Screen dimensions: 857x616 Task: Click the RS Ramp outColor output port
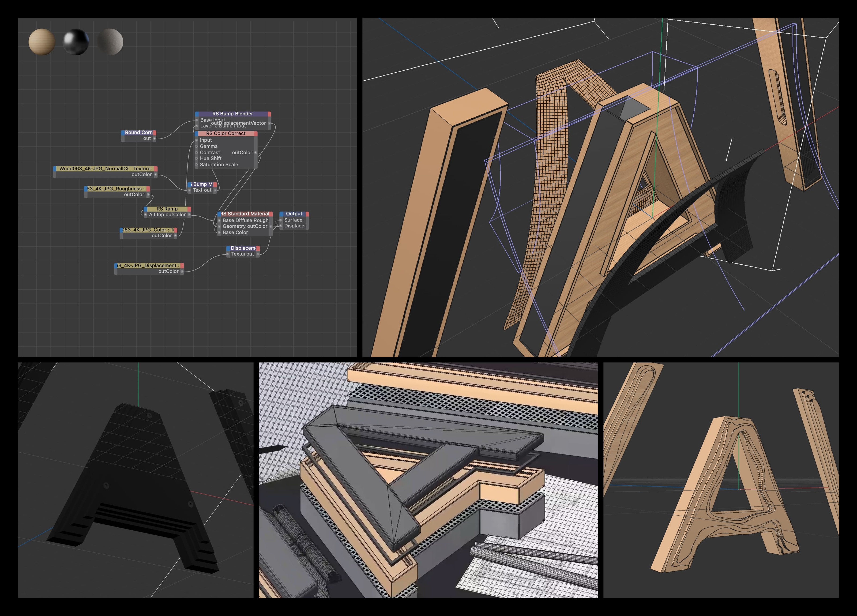click(x=189, y=215)
